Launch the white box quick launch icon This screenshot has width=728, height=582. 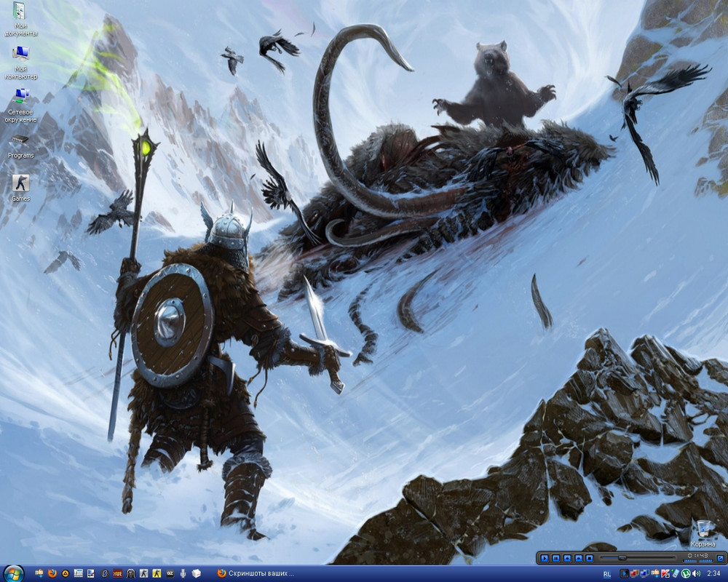coord(196,574)
